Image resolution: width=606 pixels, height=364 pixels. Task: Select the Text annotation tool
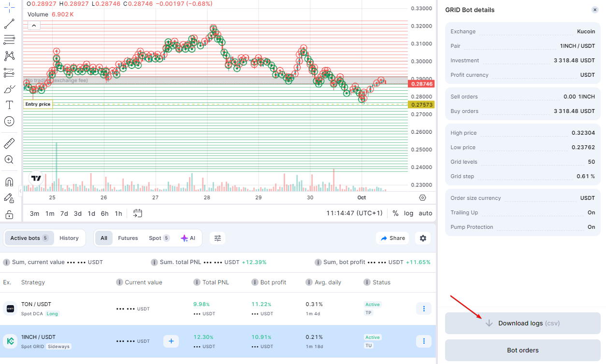[9, 105]
